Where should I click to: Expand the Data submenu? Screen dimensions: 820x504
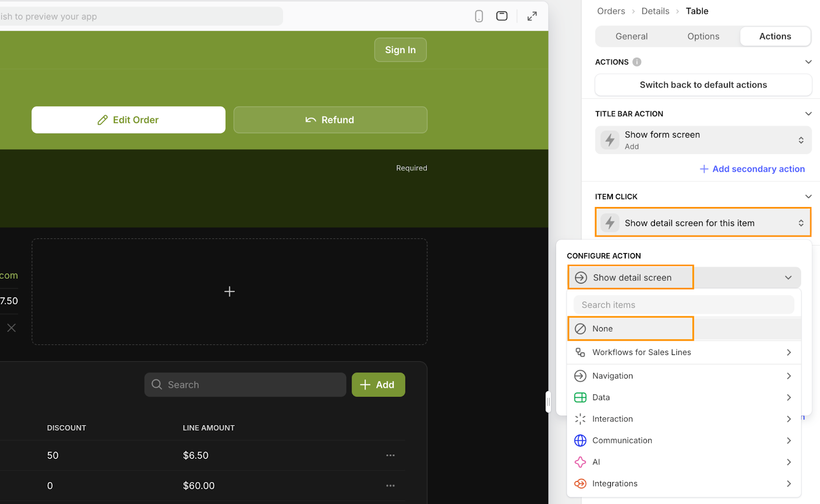coord(789,397)
